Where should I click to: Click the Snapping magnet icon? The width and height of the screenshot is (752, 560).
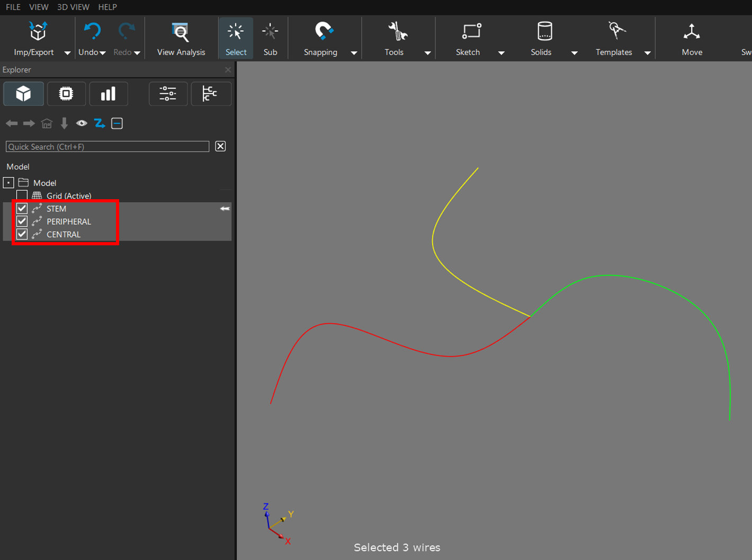[323, 32]
